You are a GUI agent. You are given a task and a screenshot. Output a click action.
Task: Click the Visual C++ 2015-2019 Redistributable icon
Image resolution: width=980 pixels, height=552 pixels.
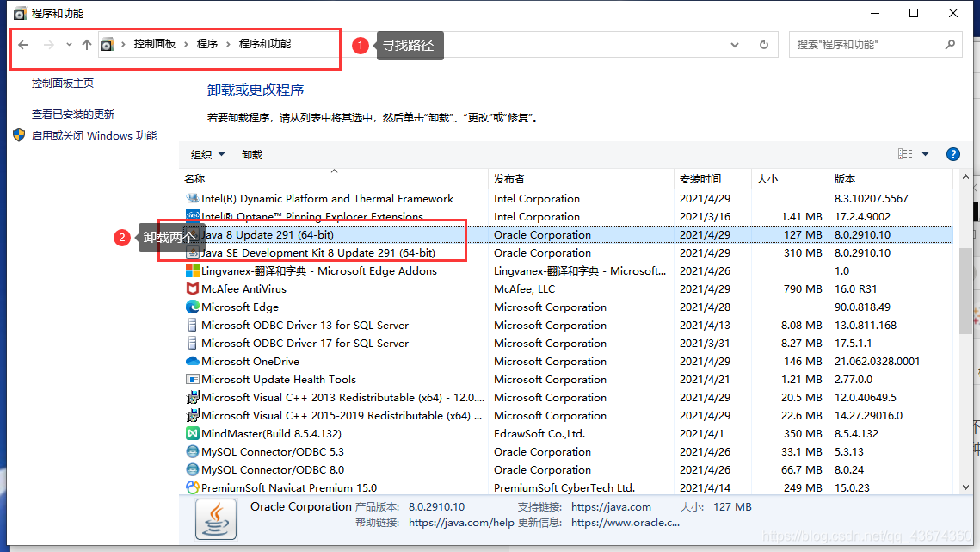pos(193,415)
